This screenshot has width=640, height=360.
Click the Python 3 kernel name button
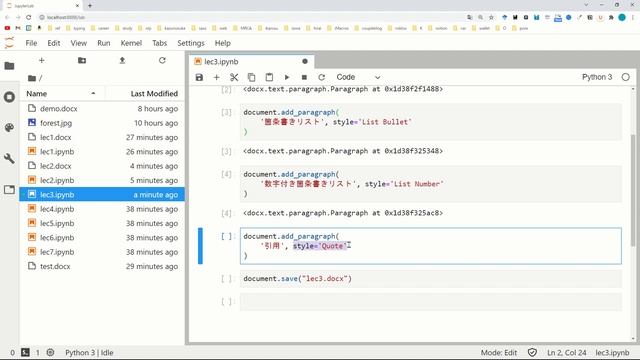pyautogui.click(x=597, y=77)
